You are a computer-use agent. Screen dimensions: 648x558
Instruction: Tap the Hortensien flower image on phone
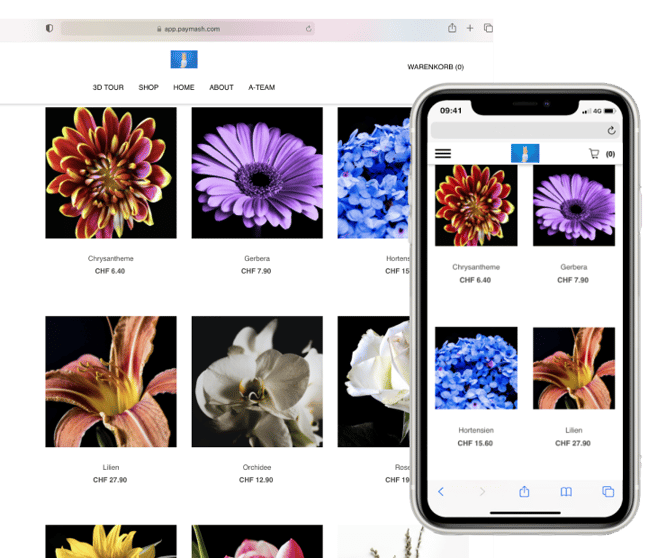pos(476,368)
